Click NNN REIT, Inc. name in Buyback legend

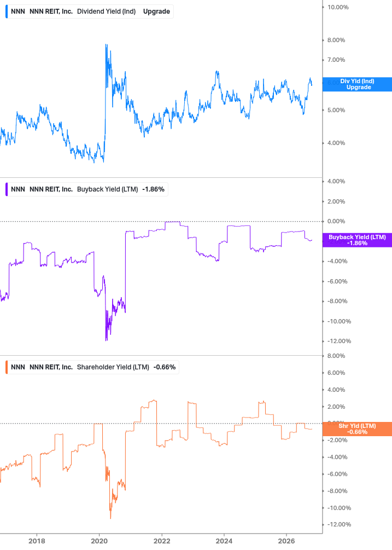pos(51,189)
